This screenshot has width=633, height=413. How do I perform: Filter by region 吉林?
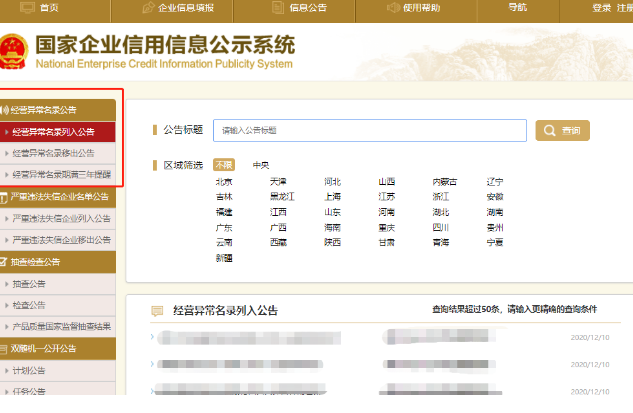224,197
